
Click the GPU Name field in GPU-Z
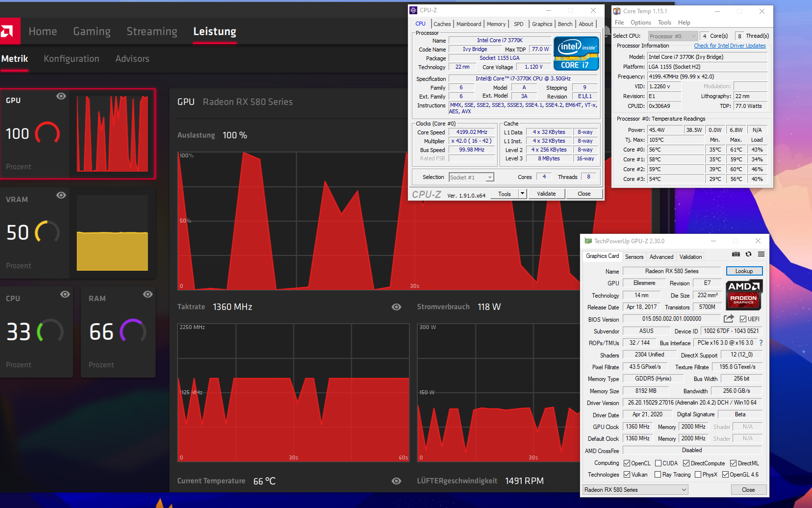(672, 271)
